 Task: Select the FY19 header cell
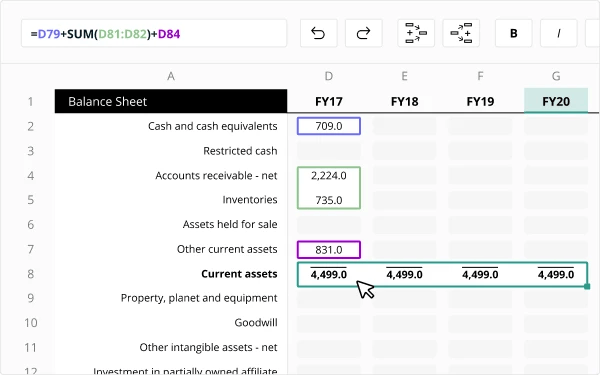(480, 101)
